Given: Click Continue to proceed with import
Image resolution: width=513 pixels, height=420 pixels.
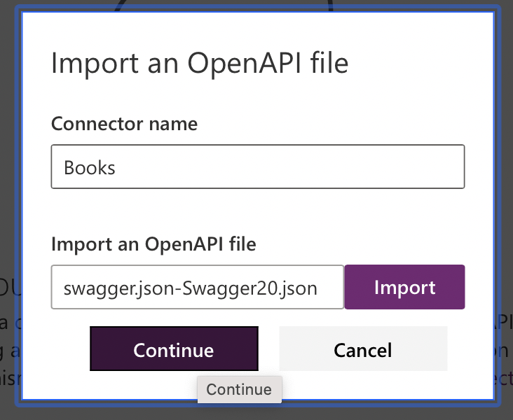Looking at the screenshot, I should tap(174, 349).
